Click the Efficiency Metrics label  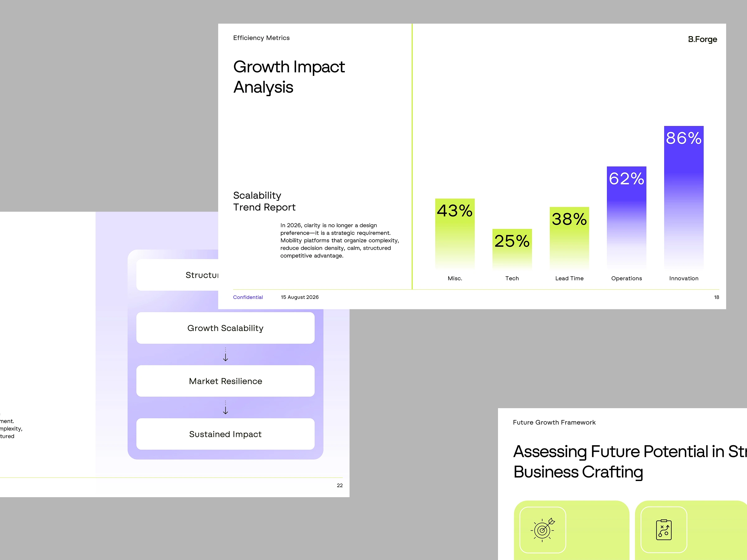tap(261, 38)
